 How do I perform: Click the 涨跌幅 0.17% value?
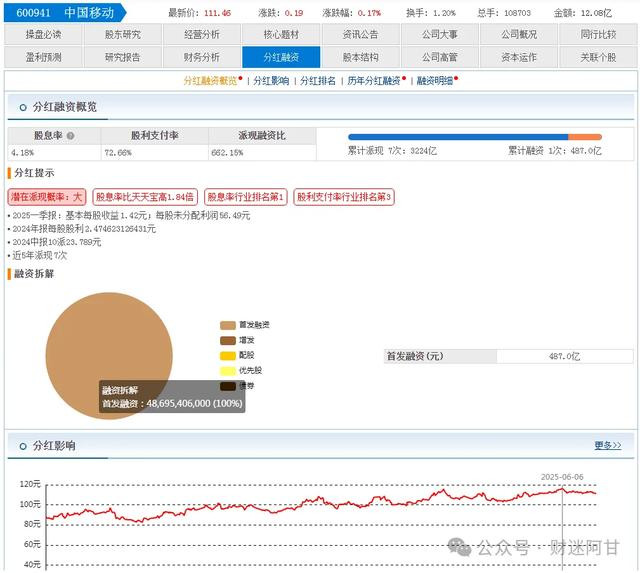pos(369,13)
